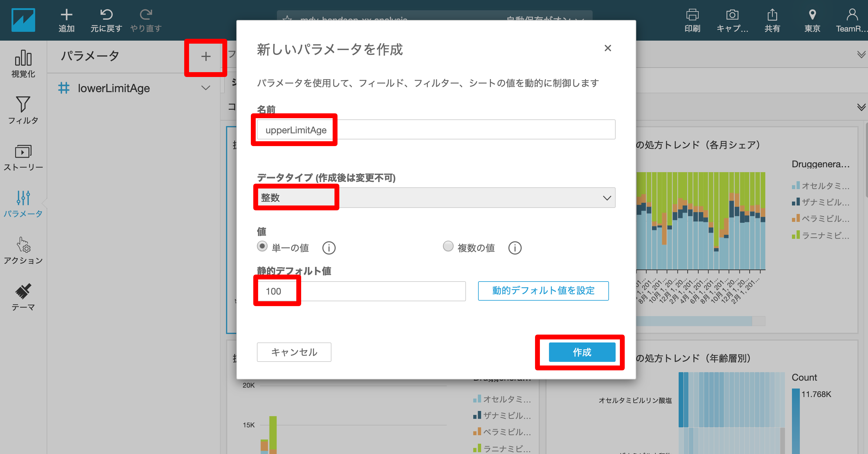Screen dimensions: 868x454
Task: Click the キャプチャ camera icon
Action: coord(732,15)
